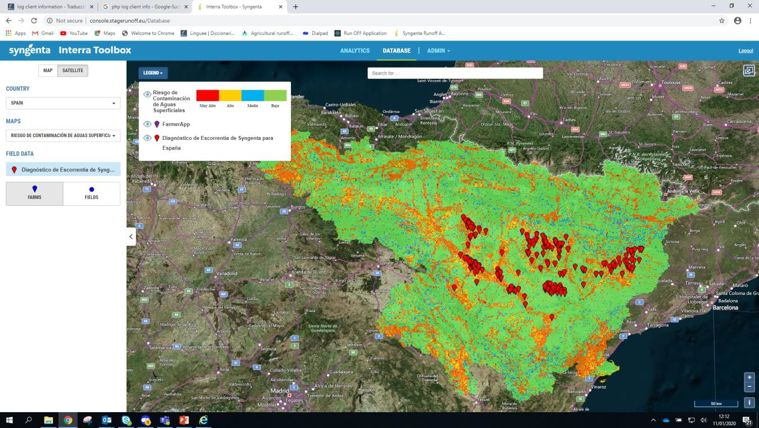Open Outlook from the taskbar
759x428 pixels.
click(x=106, y=420)
